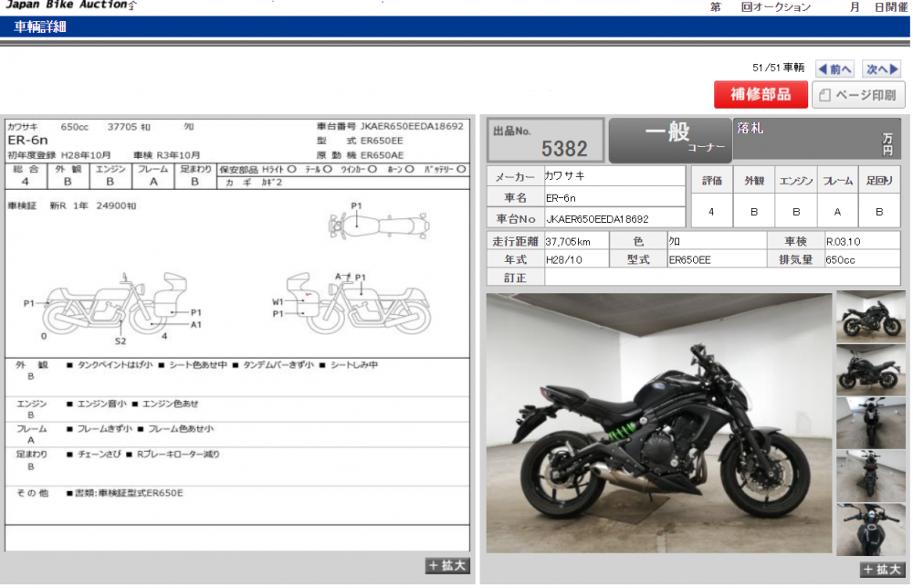This screenshot has width=913, height=588.
Task: Click the シートしみ中 exterior note
Action: point(354,365)
